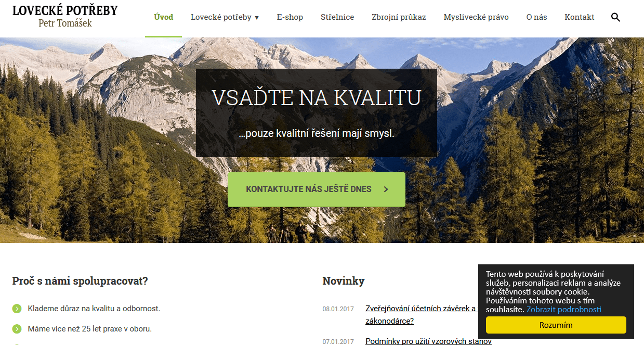
Task: Open Zobrazit podrobnosti cookie link
Action: [564, 310]
